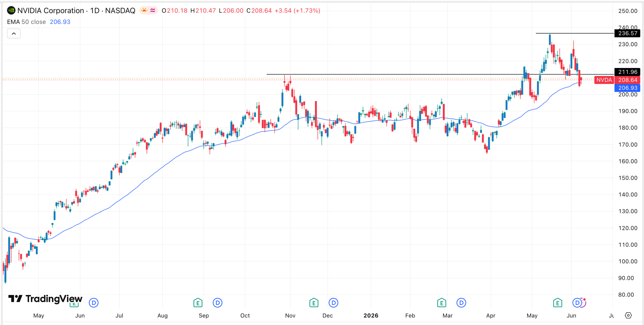644x325 pixels.
Task: Click the 100.00 price axis label
Action: (x=628, y=261)
